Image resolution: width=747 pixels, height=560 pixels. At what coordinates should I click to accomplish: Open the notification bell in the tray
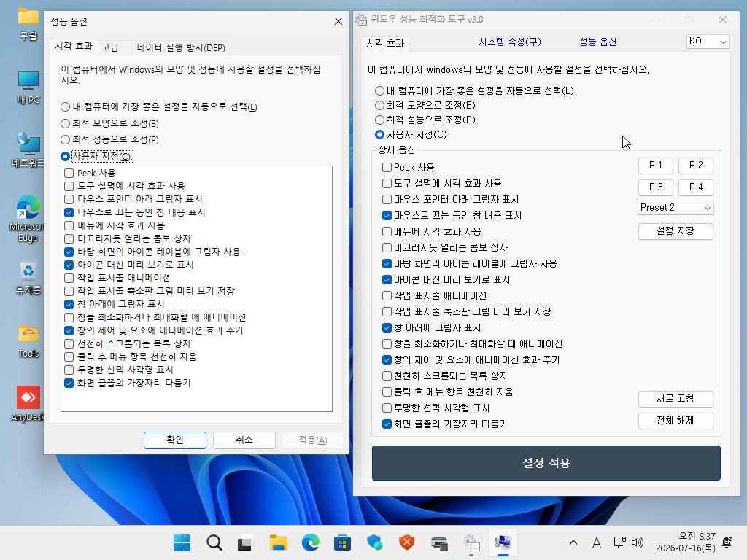point(727,542)
